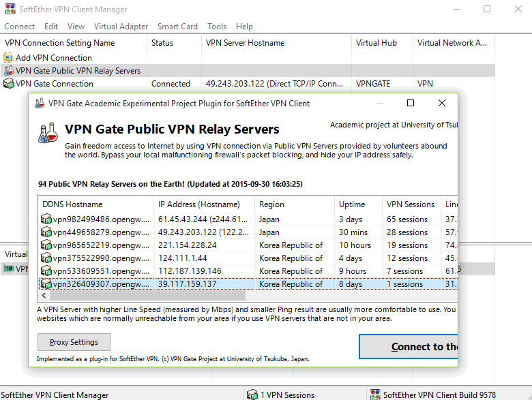Screen dimensions: 532x400
Task: Open the Smart Card menu
Action: click(x=177, y=27)
